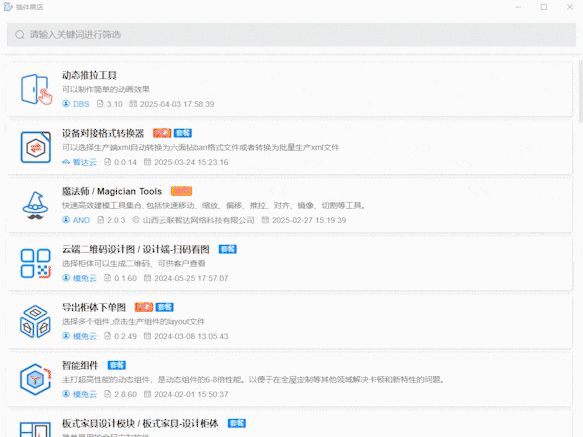Viewport: 583px width, 437px height.
Task: Select the 设备对接格式转换器 hexagon icon
Action: (36, 147)
